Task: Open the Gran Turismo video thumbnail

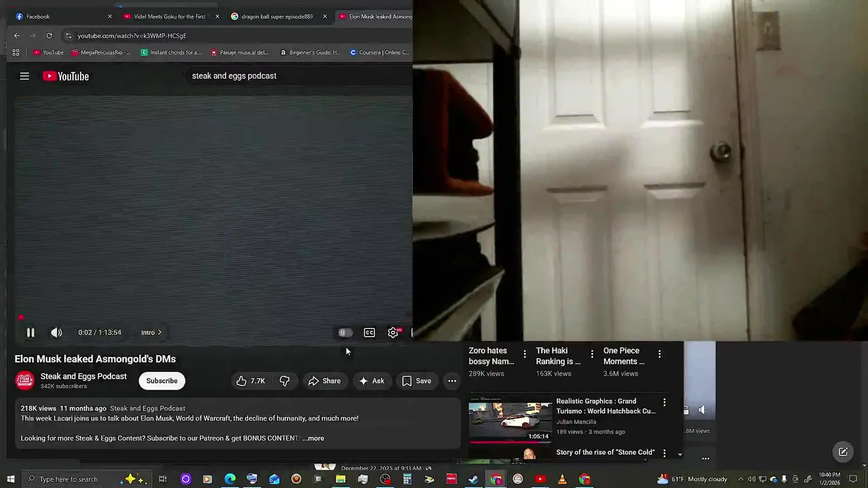Action: coord(510,419)
